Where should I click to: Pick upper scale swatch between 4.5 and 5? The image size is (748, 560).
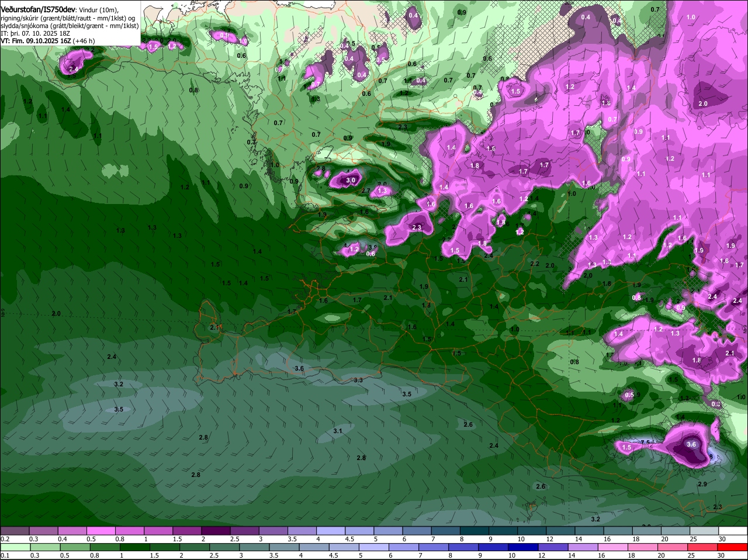359,531
